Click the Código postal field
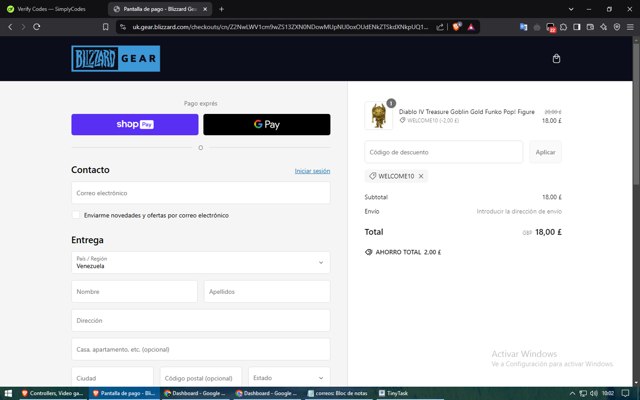640x400 pixels. pyautogui.click(x=201, y=378)
